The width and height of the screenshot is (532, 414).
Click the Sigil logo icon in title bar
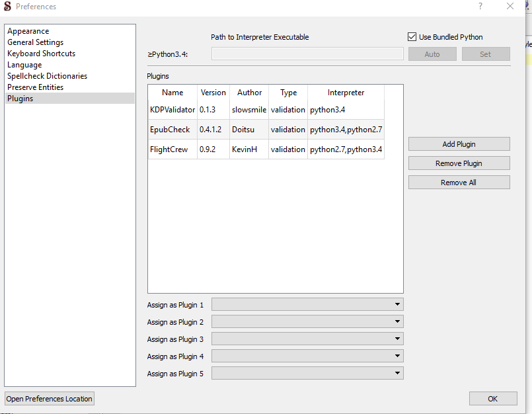[x=7, y=6]
